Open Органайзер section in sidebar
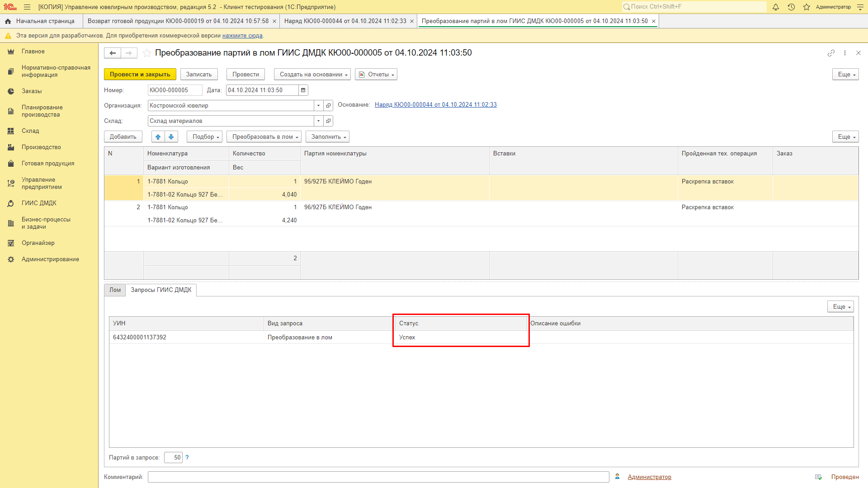The width and height of the screenshot is (868, 488). point(38,243)
